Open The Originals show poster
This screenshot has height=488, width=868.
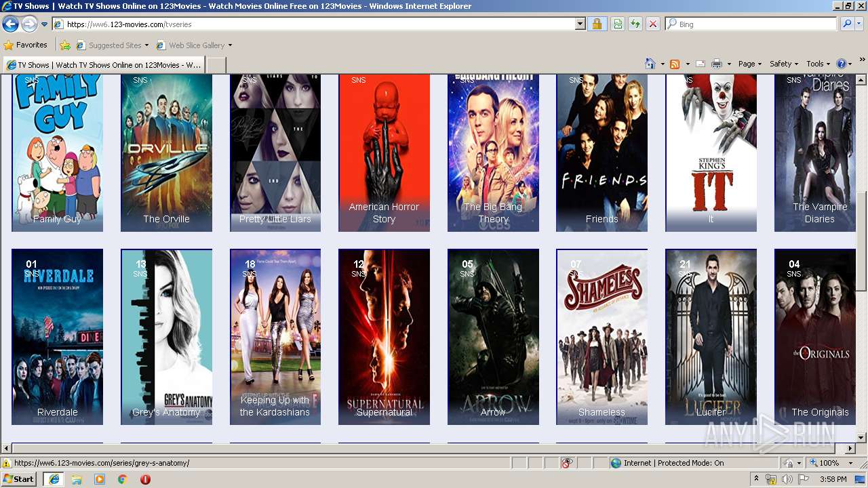pos(815,337)
